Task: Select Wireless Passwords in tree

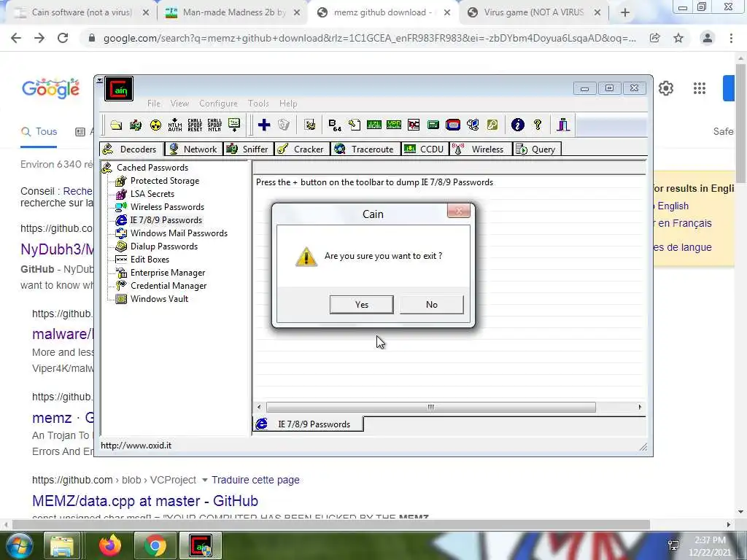Action: 167,207
